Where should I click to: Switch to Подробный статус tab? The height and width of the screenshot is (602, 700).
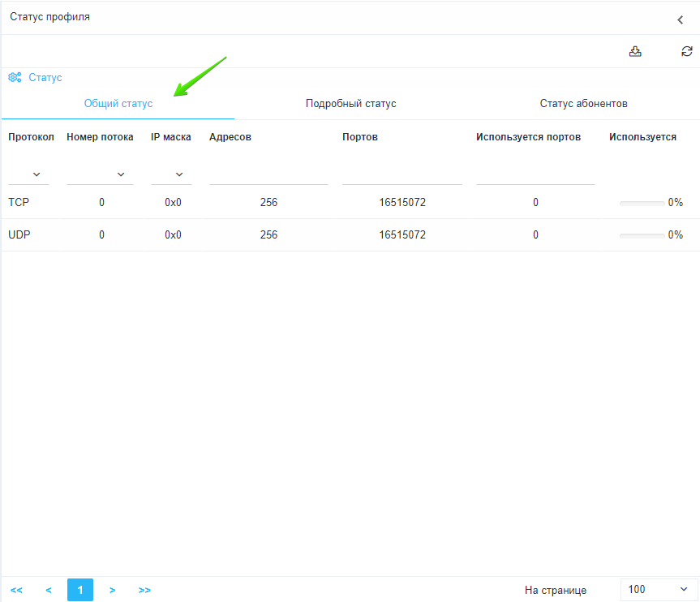tap(350, 104)
